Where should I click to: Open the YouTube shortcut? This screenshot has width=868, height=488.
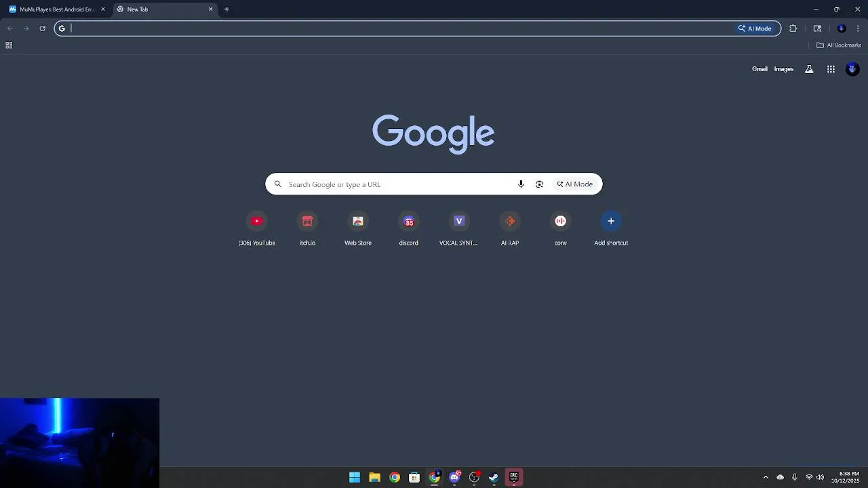257,229
